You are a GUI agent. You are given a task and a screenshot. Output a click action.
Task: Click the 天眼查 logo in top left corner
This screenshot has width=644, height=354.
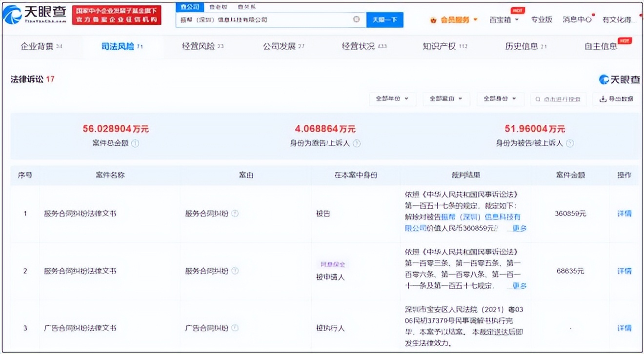[34, 15]
